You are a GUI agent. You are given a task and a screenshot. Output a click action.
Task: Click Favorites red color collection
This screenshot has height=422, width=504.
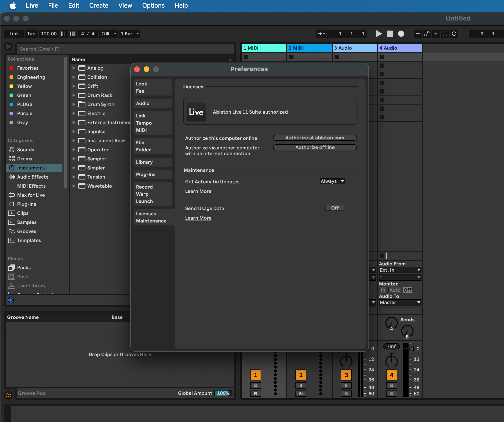[23, 68]
